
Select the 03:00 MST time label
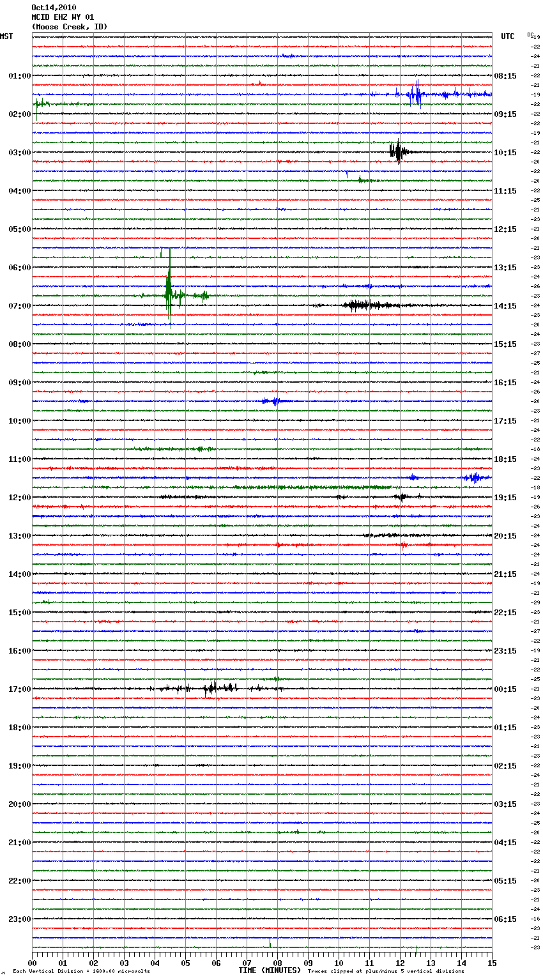point(20,153)
